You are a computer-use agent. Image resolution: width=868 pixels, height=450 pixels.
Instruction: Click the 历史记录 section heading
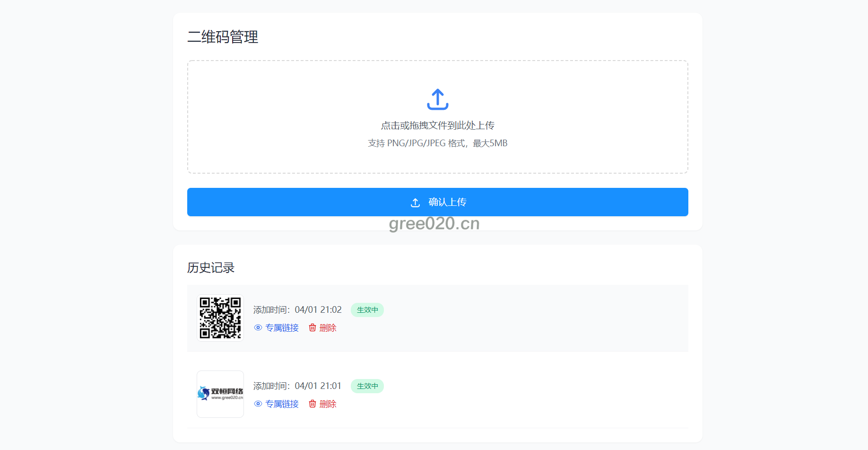coord(211,268)
